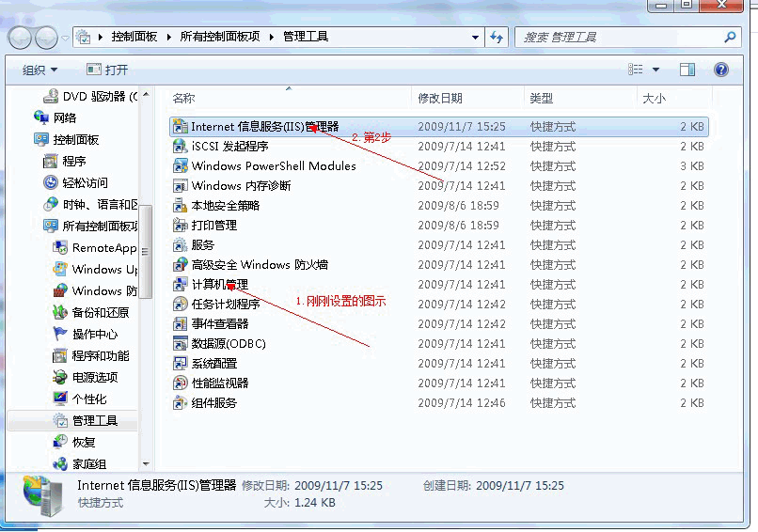Click IIS thumbnail in details pane
758x532 pixels.
[x=43, y=496]
